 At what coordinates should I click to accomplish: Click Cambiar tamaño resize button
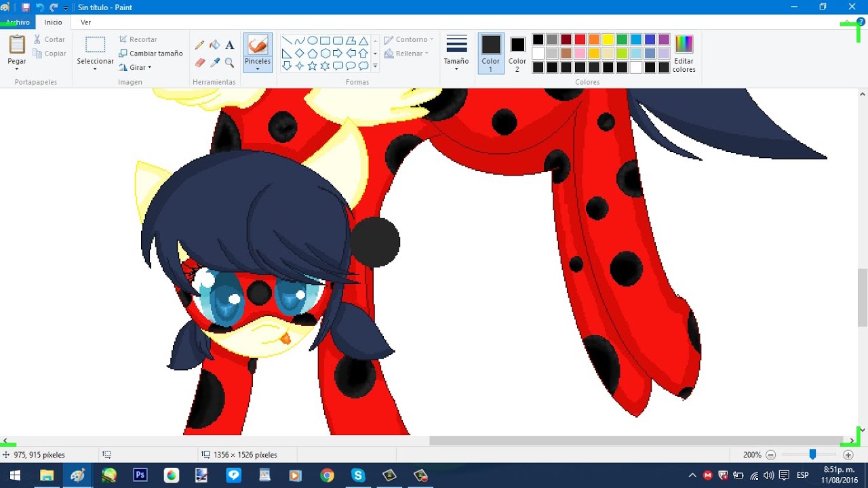coord(151,54)
